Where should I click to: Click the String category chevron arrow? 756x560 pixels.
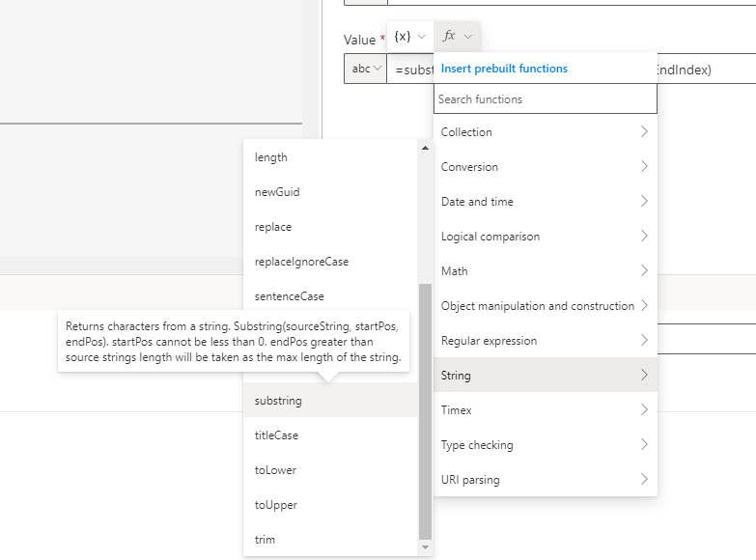[x=644, y=376]
